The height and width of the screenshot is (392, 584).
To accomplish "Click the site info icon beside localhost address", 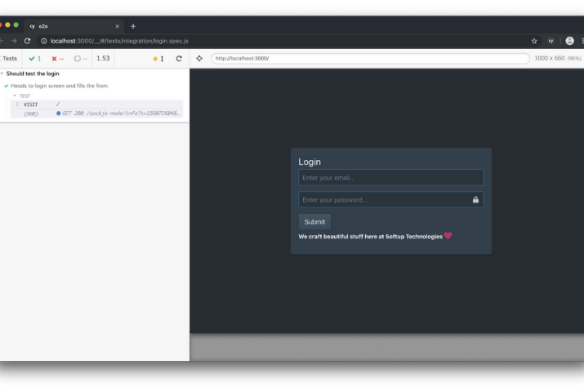I will (x=44, y=41).
